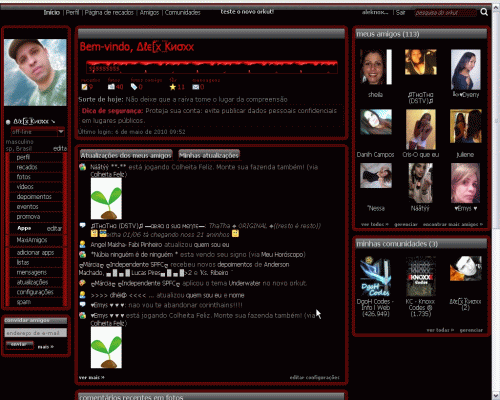The width and height of the screenshot is (500, 400).
Task: Open sheila friend thumbnail
Action: coord(376,67)
